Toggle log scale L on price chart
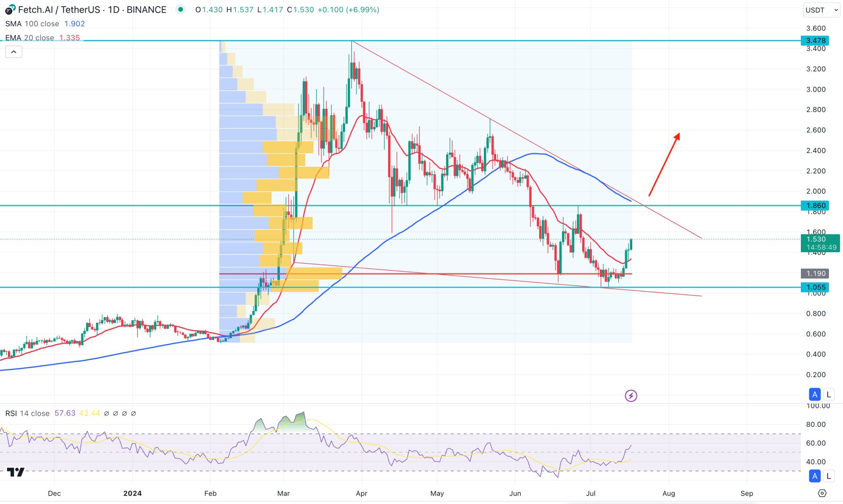 point(829,394)
